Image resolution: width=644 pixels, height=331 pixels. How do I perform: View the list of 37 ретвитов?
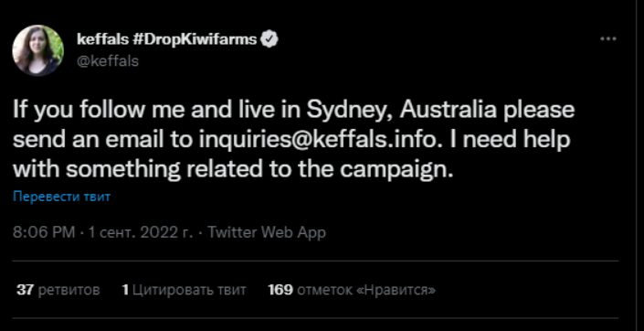click(58, 290)
